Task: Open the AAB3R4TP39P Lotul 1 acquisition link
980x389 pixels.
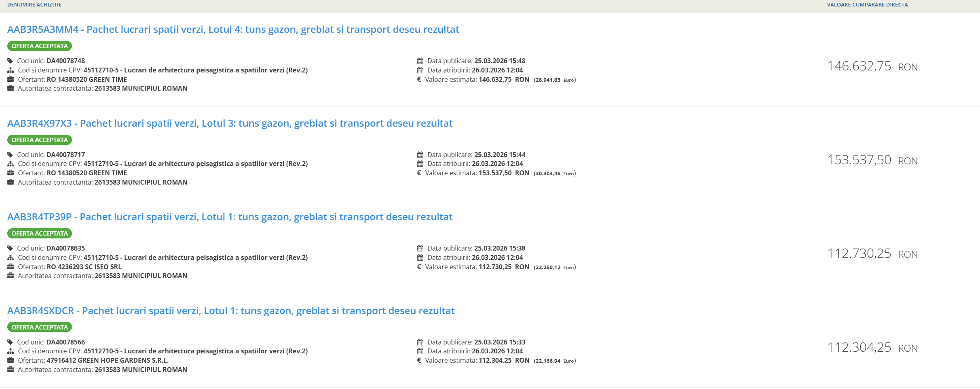Action: [230, 217]
